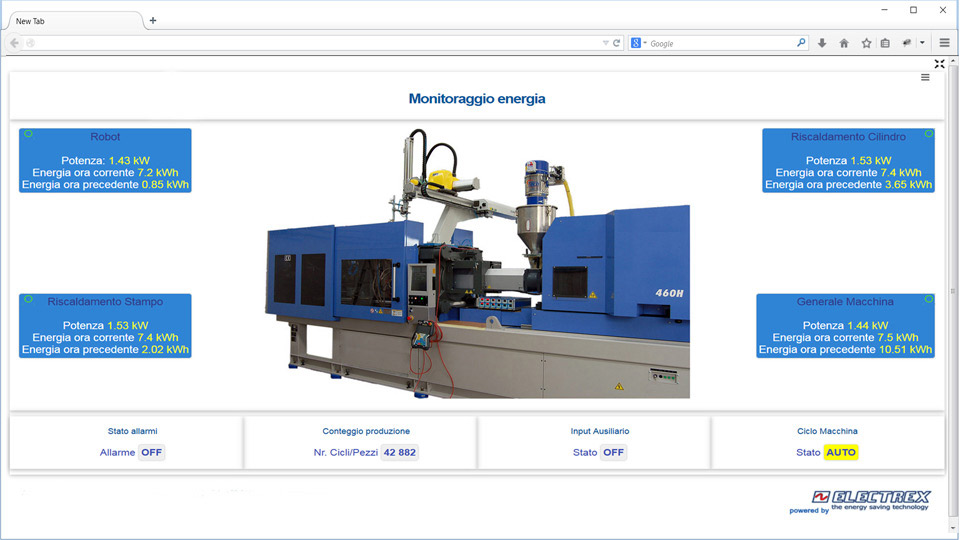Image resolution: width=960 pixels, height=540 pixels.
Task: Open the dashboard hamburger menu
Action: click(x=925, y=78)
